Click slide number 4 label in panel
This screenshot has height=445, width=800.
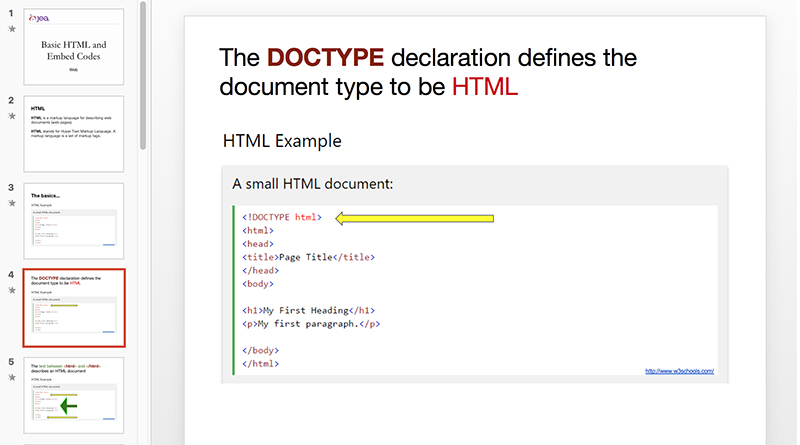point(11,275)
